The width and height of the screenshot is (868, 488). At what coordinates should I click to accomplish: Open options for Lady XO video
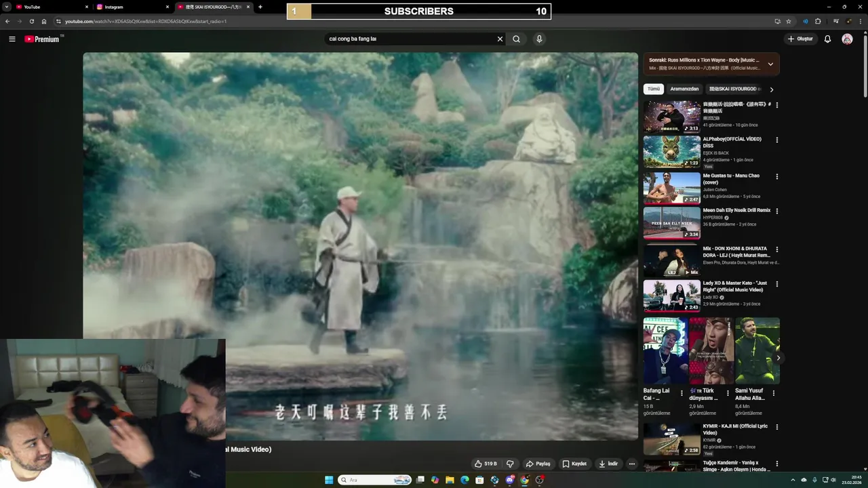[x=776, y=283]
